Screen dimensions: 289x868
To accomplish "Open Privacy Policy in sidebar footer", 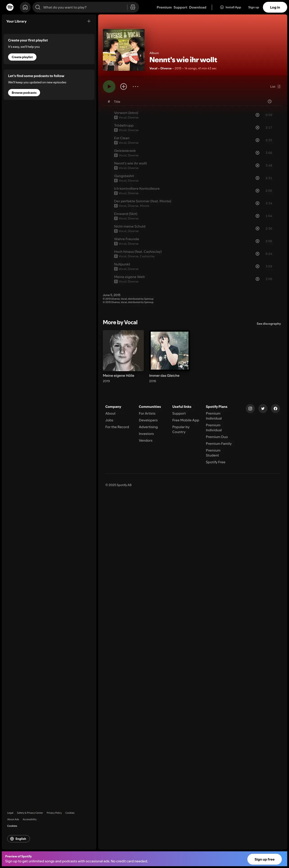I will coord(54,813).
